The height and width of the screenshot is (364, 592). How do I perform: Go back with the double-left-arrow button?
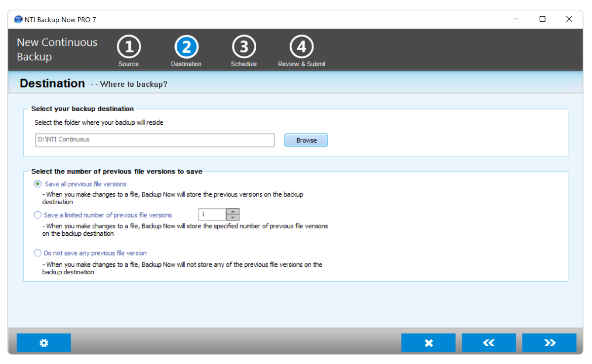(488, 342)
